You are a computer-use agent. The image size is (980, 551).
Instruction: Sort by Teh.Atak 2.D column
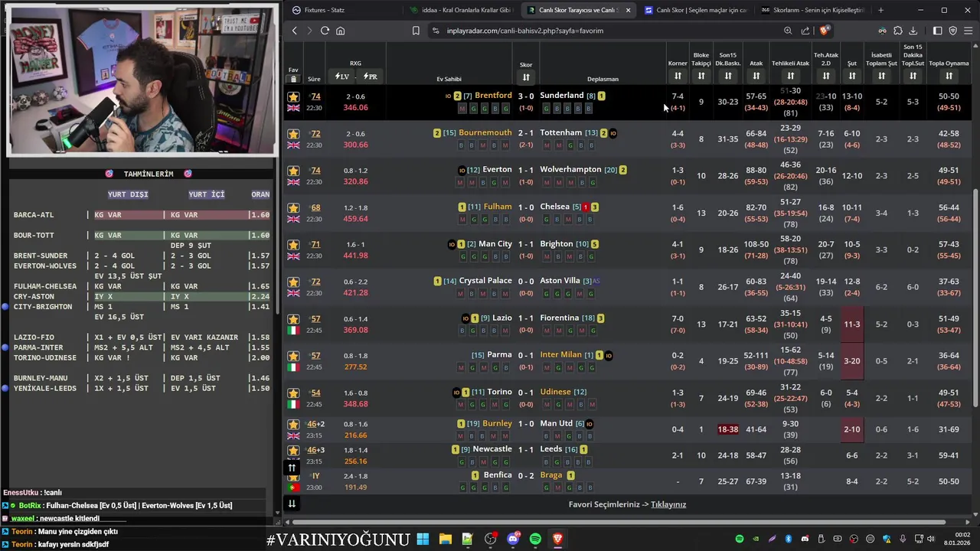point(826,76)
